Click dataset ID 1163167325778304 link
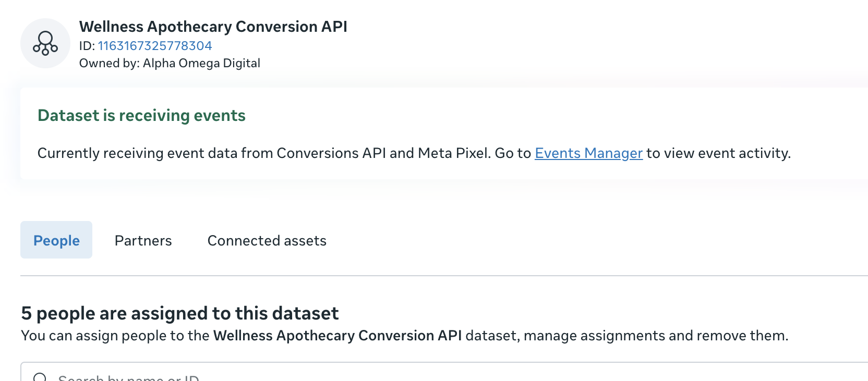The width and height of the screenshot is (868, 381). coord(155,46)
